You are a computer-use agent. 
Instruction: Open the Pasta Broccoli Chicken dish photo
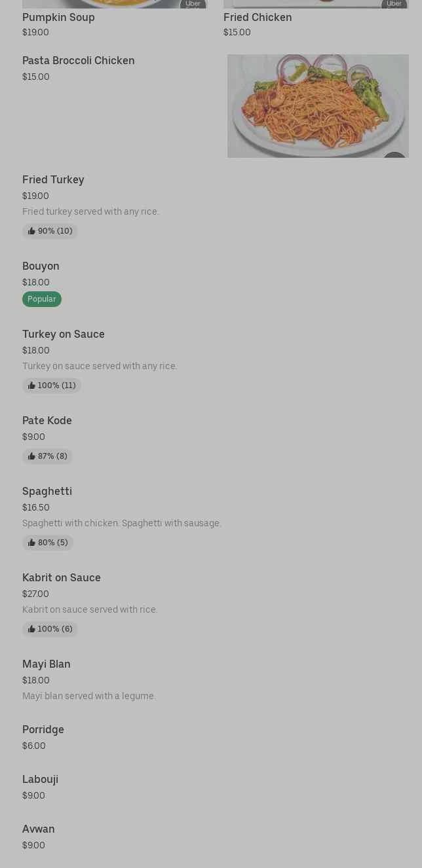coord(318,106)
